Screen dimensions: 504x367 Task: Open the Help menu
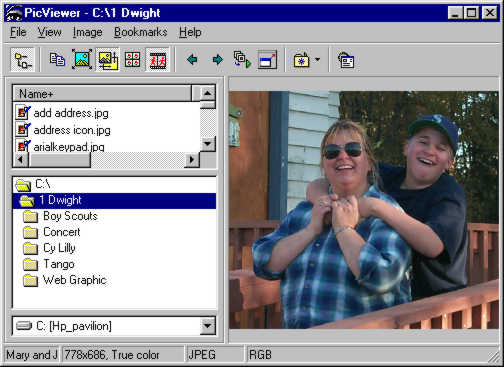pos(190,32)
